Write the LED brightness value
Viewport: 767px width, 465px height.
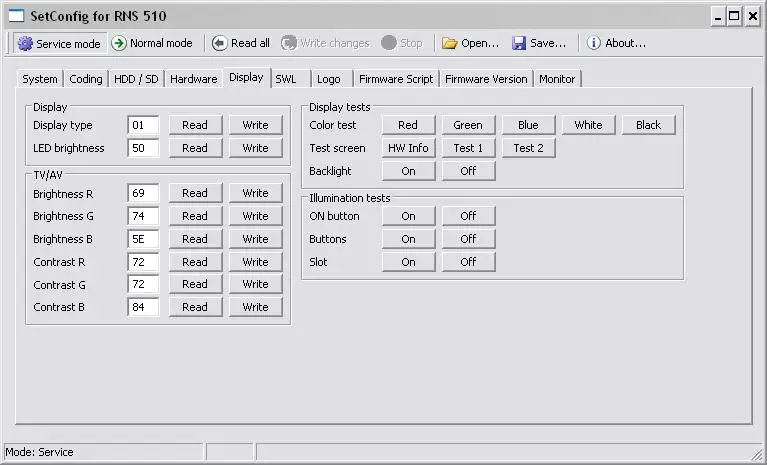tap(255, 148)
